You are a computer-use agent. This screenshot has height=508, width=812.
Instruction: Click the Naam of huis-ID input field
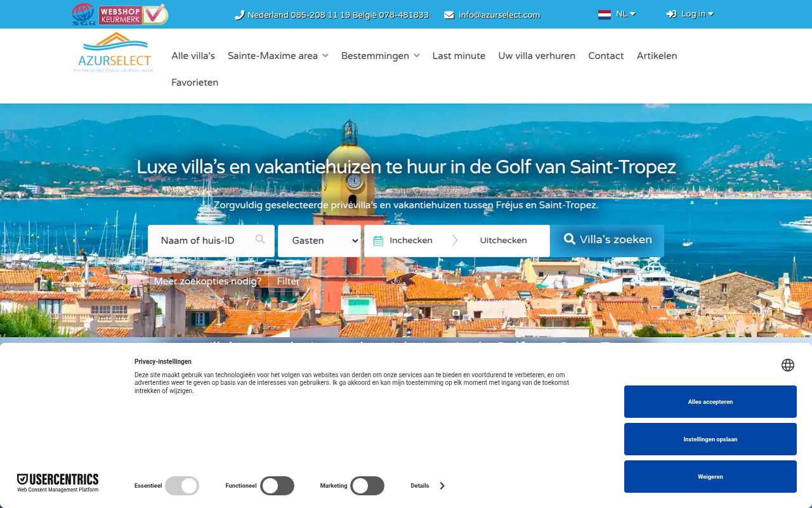(x=211, y=241)
